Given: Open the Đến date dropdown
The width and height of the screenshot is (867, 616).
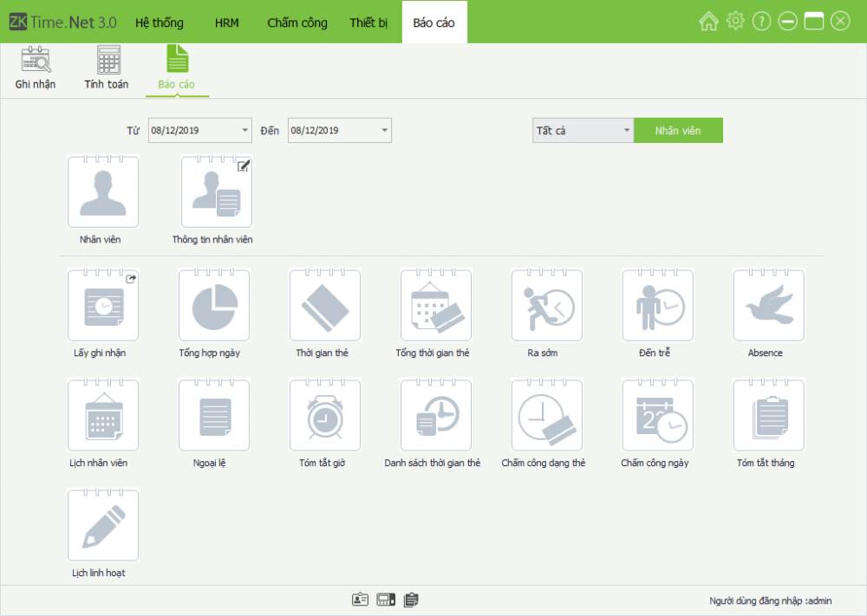Looking at the screenshot, I should coord(384,131).
